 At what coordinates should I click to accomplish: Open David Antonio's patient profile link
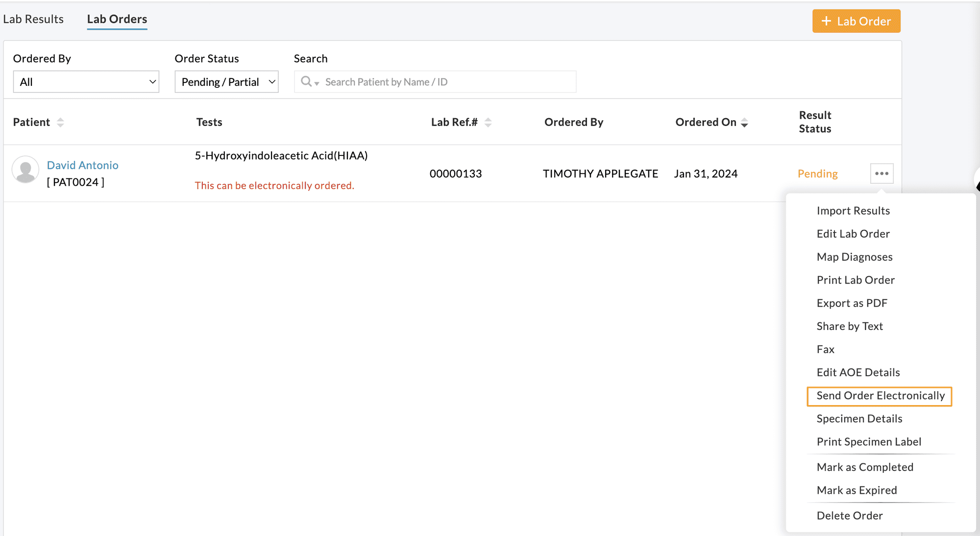tap(82, 165)
